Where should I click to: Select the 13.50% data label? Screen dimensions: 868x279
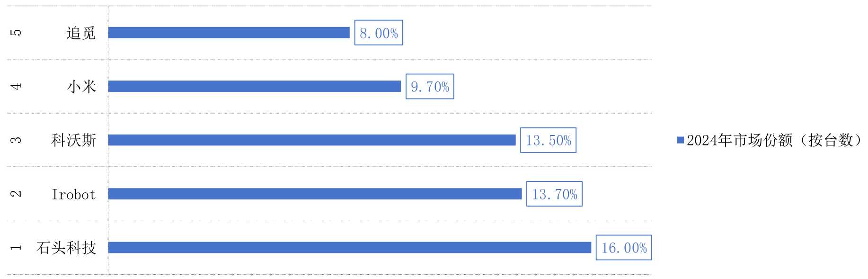point(548,140)
